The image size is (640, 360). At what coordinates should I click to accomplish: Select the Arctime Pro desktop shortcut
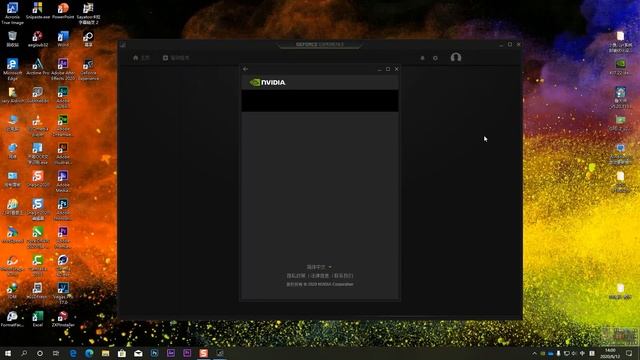(x=38, y=67)
